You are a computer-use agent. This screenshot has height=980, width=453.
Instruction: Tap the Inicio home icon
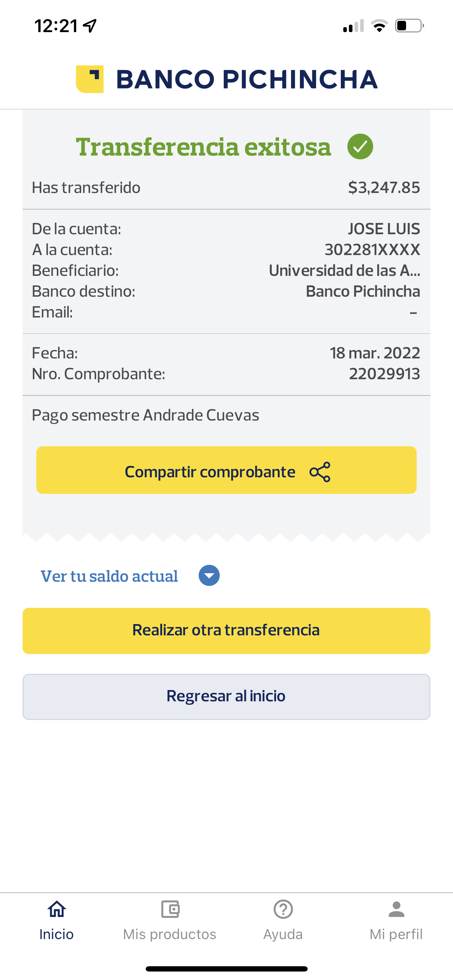coord(57,909)
